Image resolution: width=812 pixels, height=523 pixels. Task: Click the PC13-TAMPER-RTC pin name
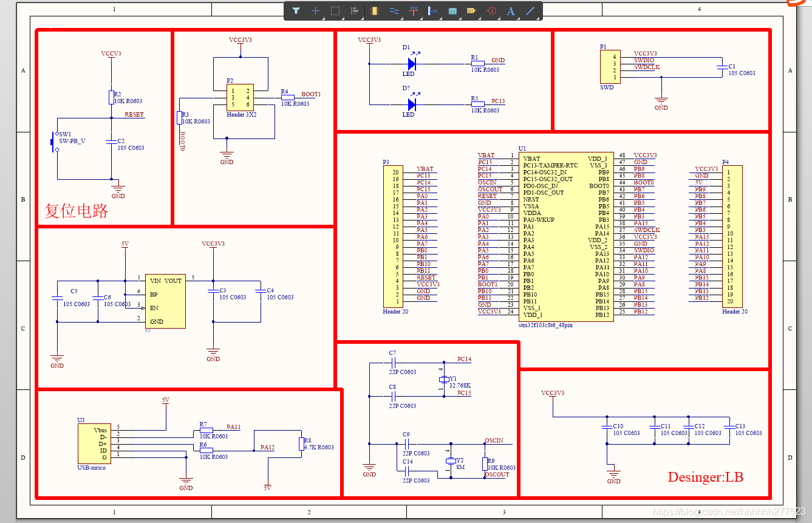coord(551,165)
